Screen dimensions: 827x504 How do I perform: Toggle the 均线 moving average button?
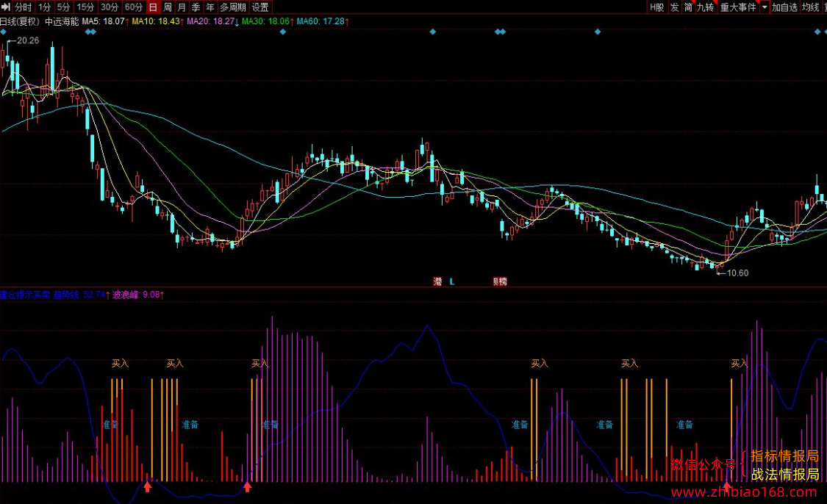(x=810, y=7)
